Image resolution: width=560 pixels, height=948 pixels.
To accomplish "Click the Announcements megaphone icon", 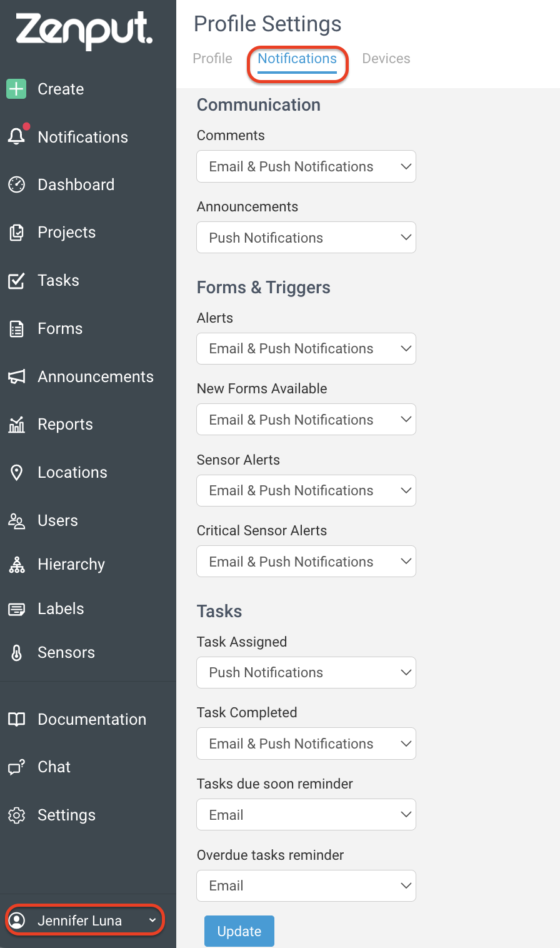I will click(x=17, y=376).
